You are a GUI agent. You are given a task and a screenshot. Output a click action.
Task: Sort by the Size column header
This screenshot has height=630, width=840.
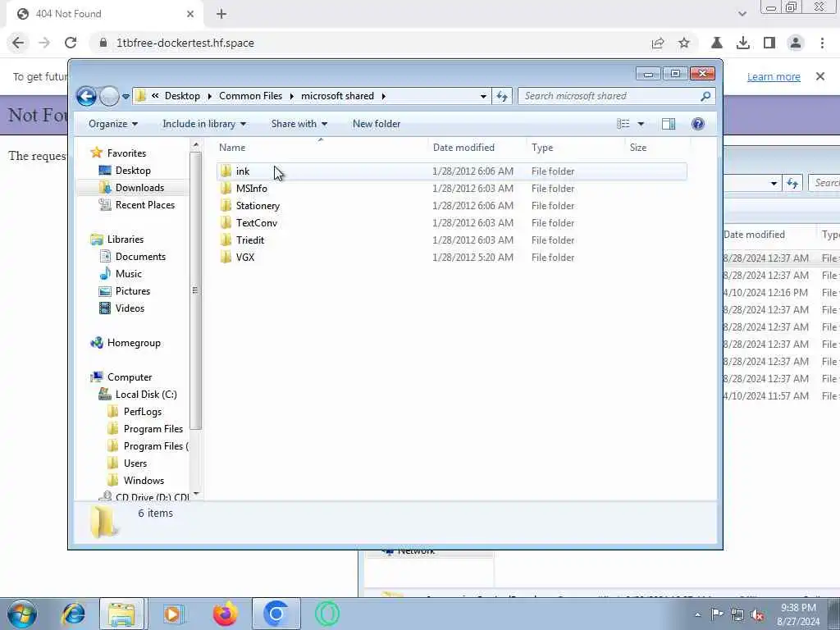coord(657,148)
